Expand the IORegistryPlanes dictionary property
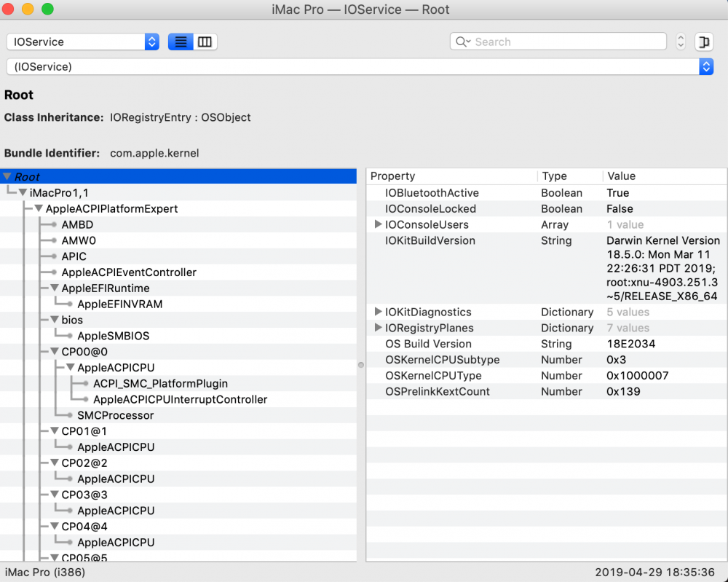This screenshot has width=728, height=582. (x=378, y=328)
